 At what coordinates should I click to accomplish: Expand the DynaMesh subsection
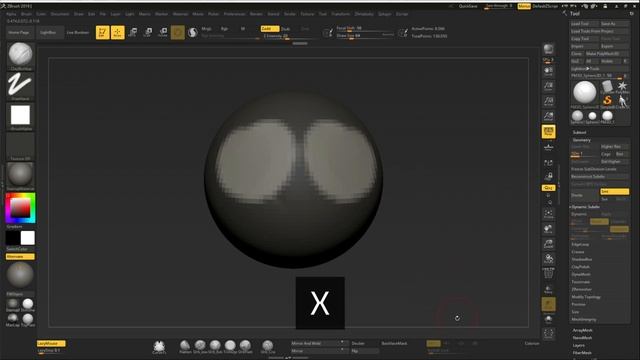tap(581, 274)
